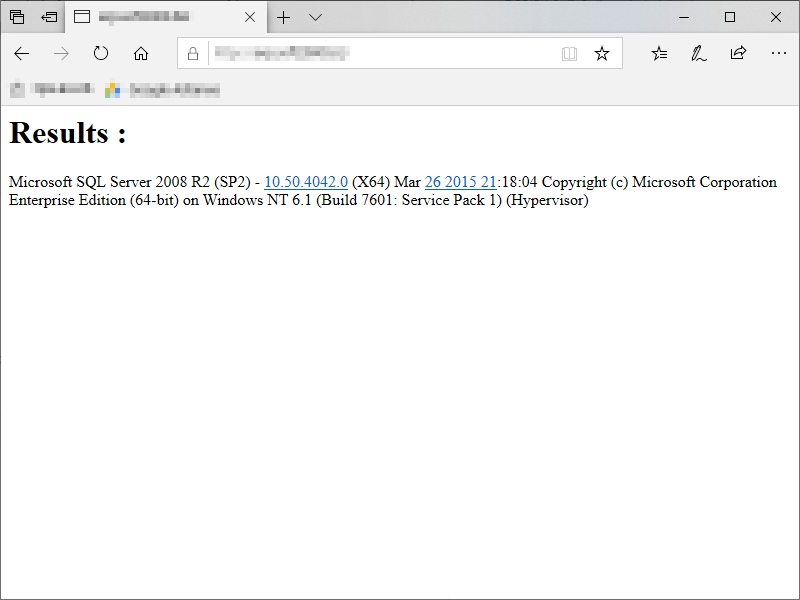This screenshot has height=600, width=800.
Task: Minimize the browser window
Action: (x=684, y=17)
